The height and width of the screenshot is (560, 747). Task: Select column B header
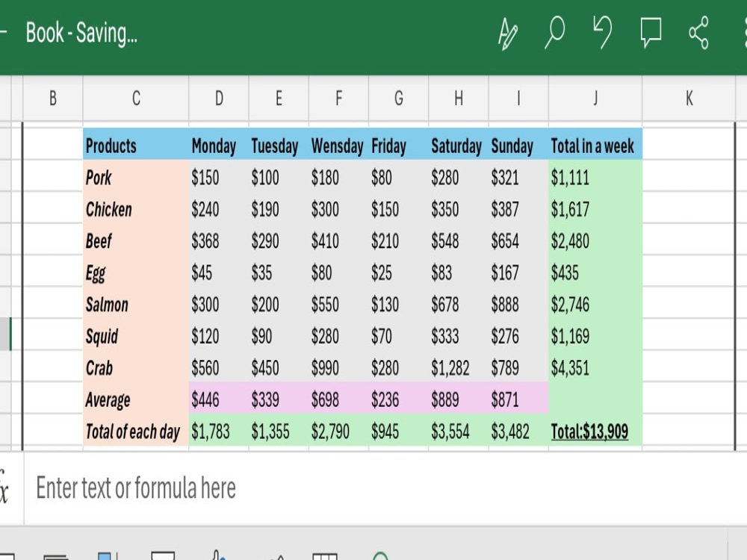(x=53, y=99)
